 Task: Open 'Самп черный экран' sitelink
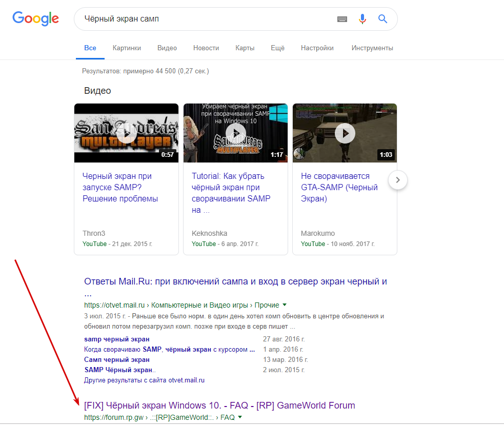click(x=117, y=359)
